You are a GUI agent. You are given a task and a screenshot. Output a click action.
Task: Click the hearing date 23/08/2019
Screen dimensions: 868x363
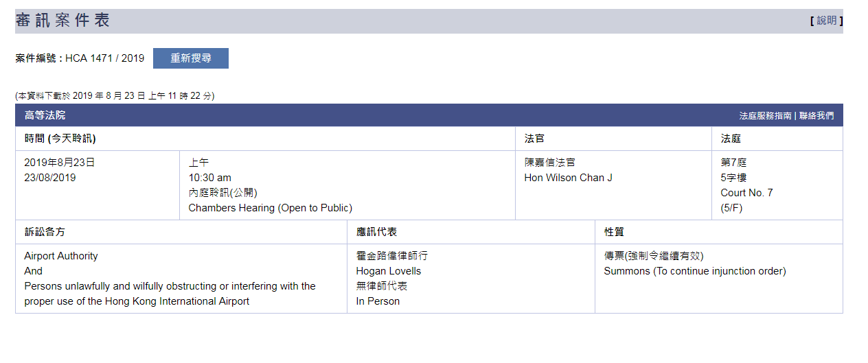coord(50,178)
